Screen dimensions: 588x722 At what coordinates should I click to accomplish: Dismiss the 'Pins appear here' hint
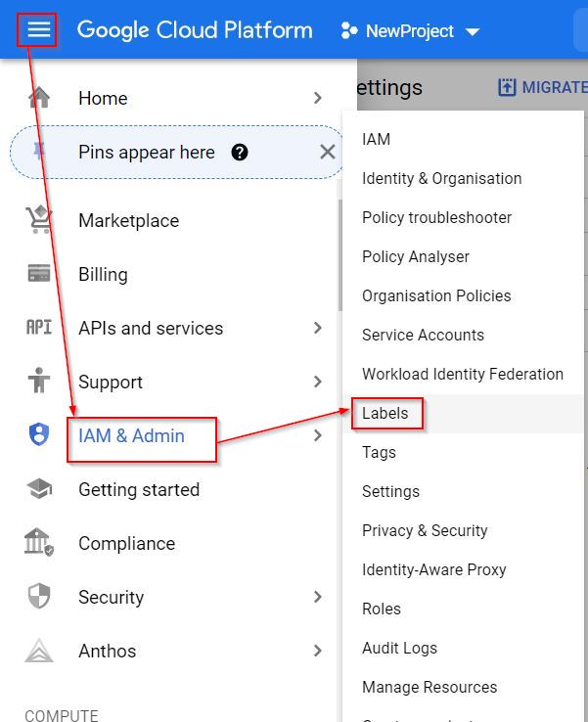click(x=328, y=152)
